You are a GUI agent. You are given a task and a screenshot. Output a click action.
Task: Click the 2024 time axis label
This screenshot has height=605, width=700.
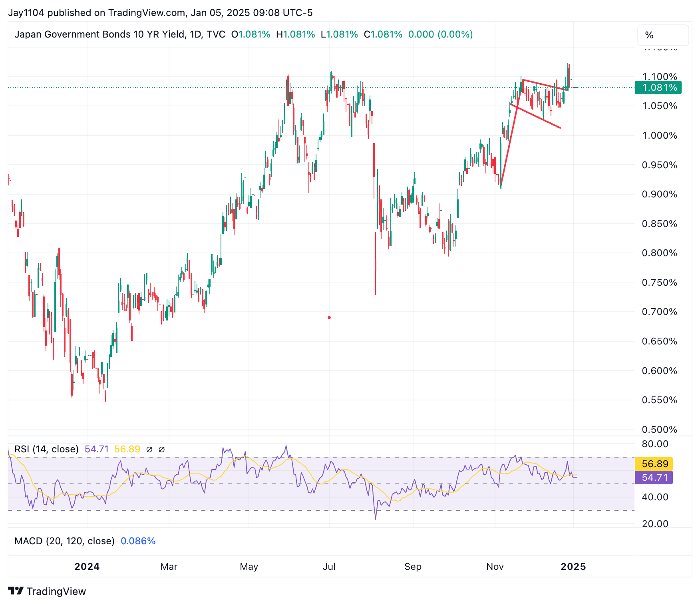coord(87,567)
